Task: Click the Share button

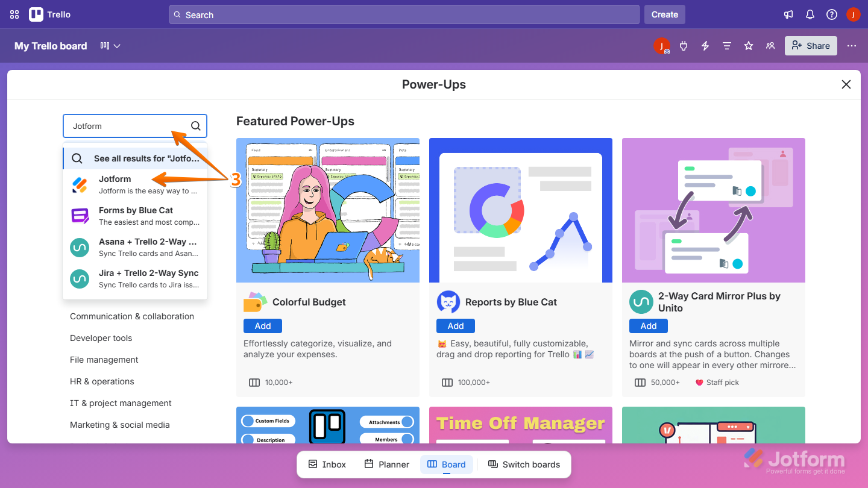Action: (811, 45)
